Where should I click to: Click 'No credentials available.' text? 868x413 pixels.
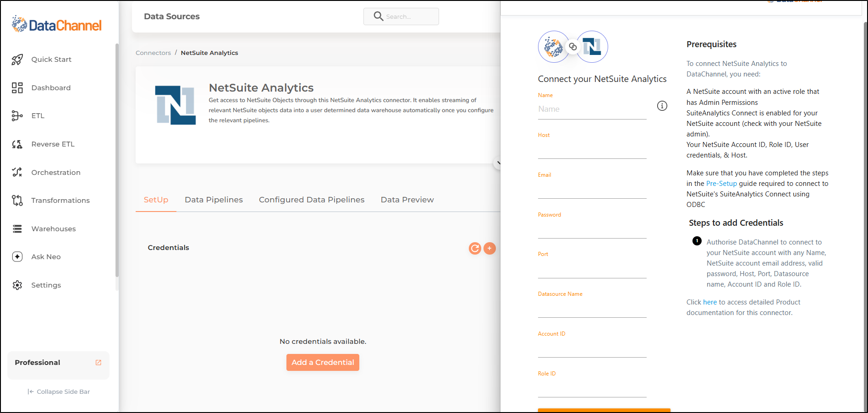pyautogui.click(x=323, y=342)
